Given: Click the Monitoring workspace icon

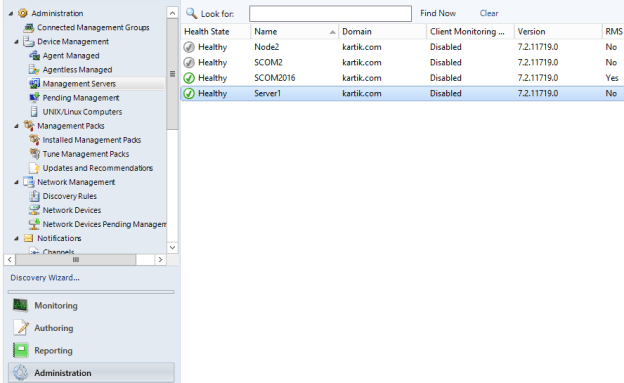Looking at the screenshot, I should pyautogui.click(x=20, y=305).
